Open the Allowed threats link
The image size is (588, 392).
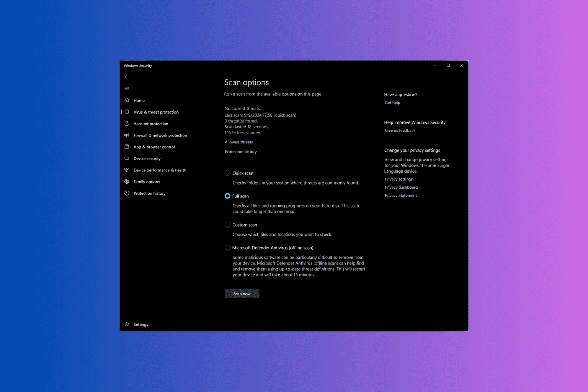click(239, 142)
